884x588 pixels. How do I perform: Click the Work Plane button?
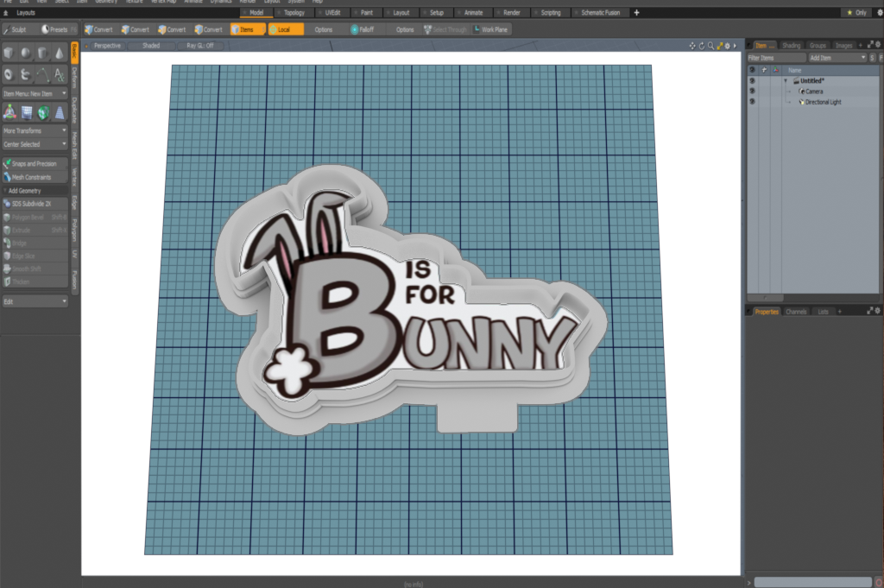click(x=490, y=29)
